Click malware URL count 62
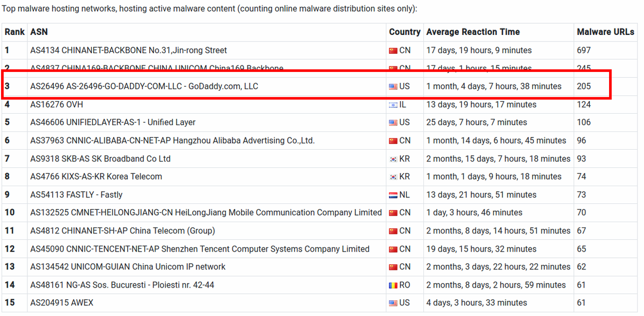 [582, 267]
